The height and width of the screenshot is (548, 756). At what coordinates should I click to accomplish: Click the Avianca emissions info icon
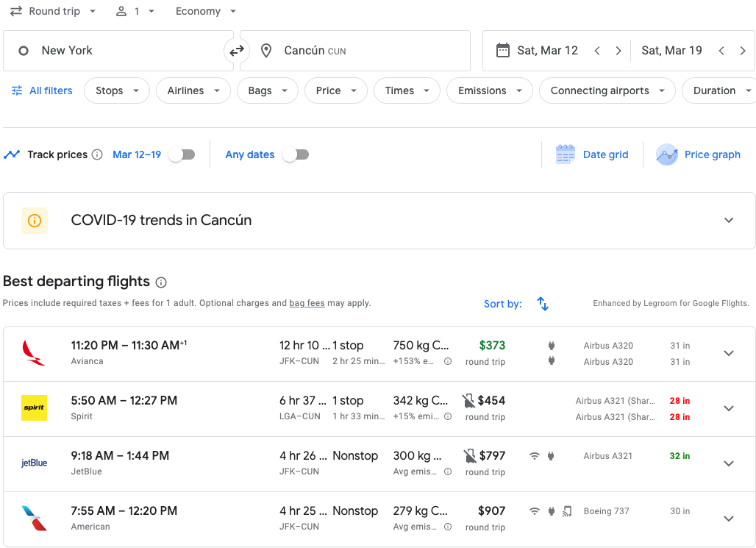click(448, 362)
